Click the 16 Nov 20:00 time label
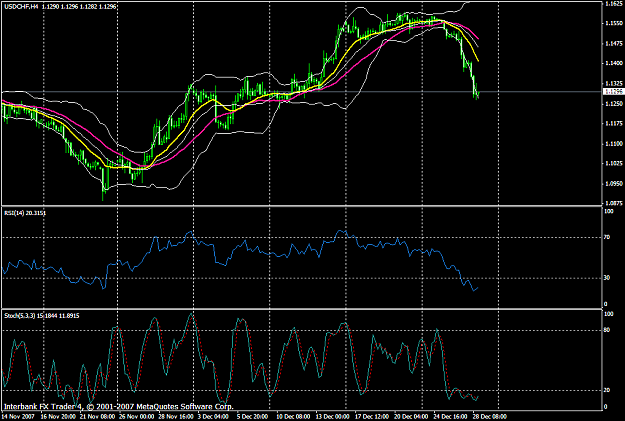 pyautogui.click(x=58, y=417)
